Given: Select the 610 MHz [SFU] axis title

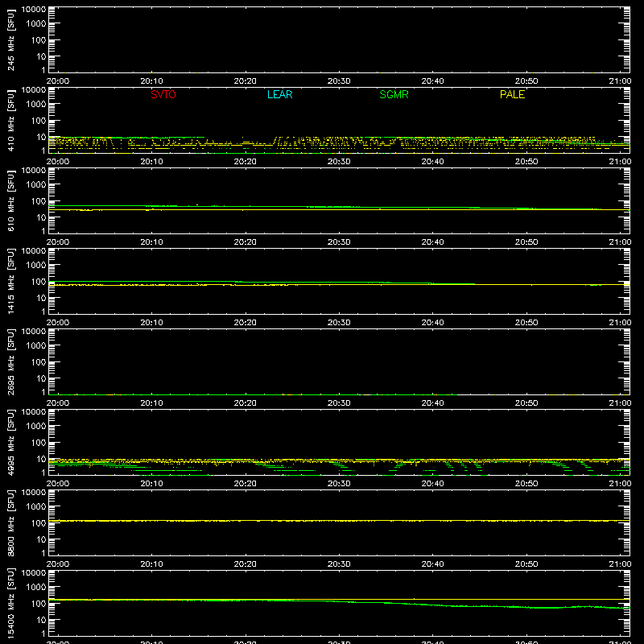Looking at the screenshot, I should [10, 202].
